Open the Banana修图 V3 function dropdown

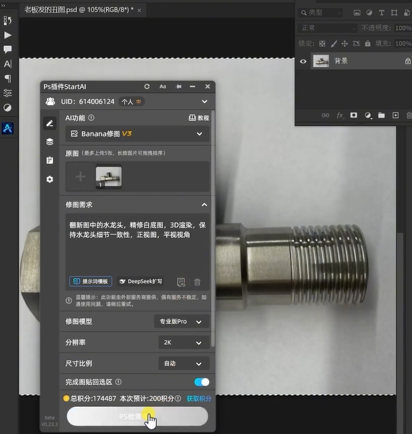click(137, 134)
